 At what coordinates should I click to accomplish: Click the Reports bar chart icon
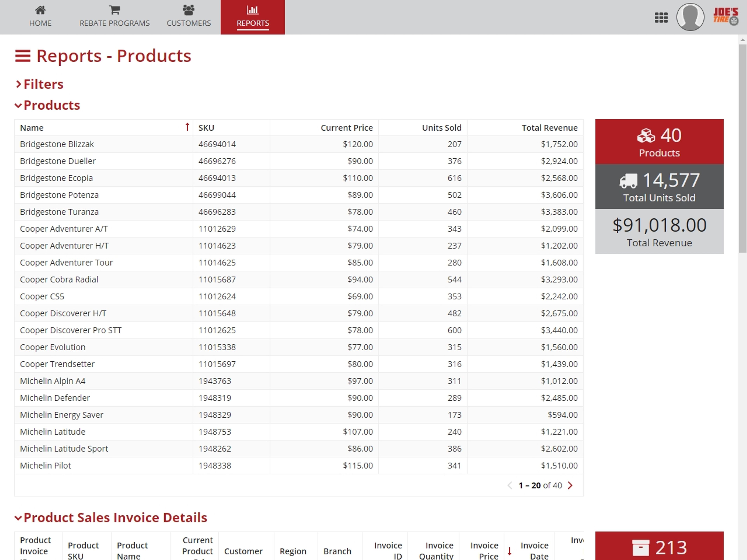[x=253, y=10]
